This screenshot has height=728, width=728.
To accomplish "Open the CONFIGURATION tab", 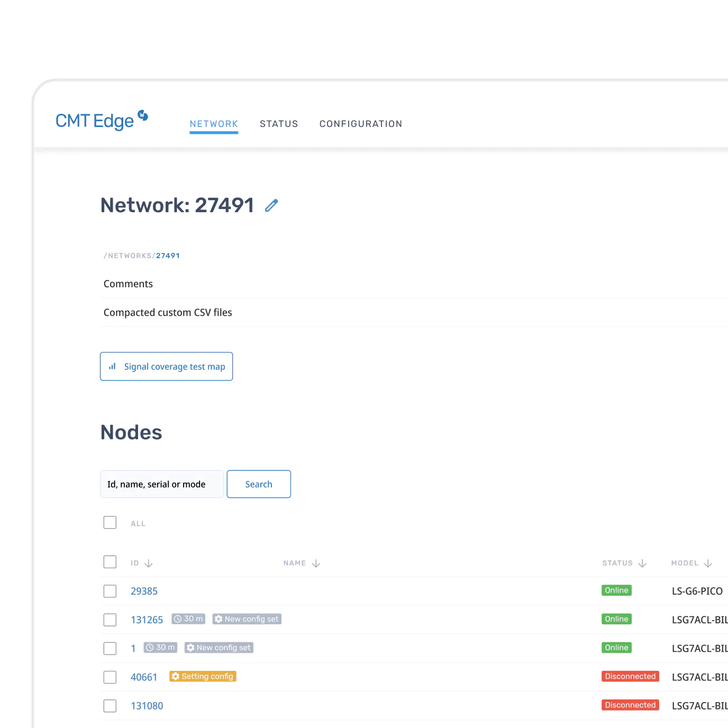I will (360, 123).
